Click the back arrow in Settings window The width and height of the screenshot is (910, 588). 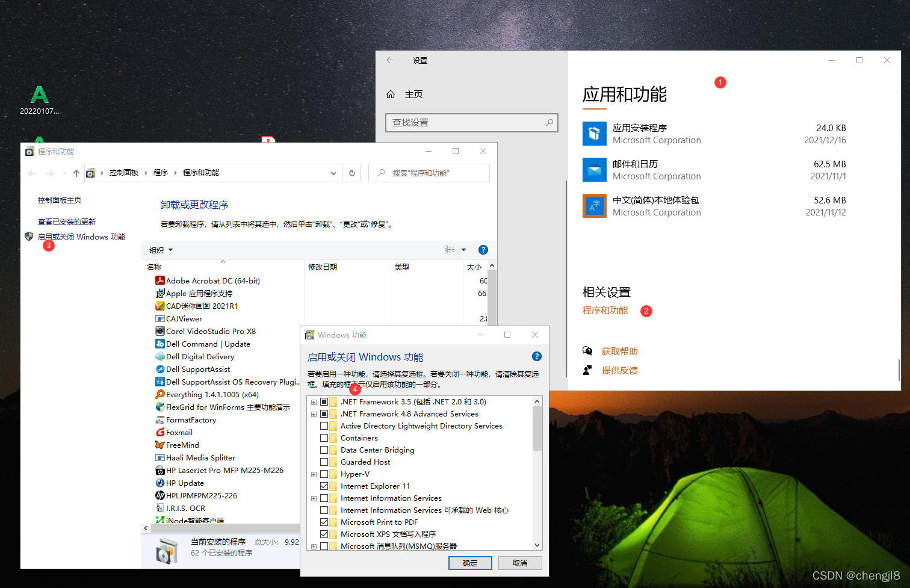click(x=390, y=60)
